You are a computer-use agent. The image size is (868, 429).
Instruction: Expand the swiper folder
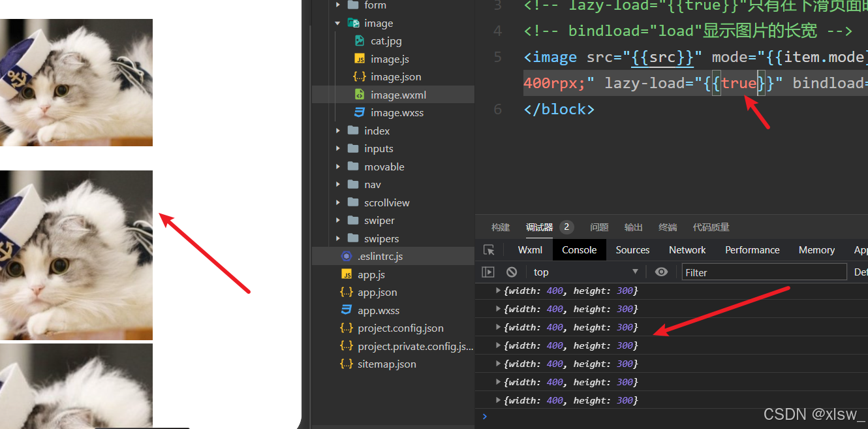338,220
